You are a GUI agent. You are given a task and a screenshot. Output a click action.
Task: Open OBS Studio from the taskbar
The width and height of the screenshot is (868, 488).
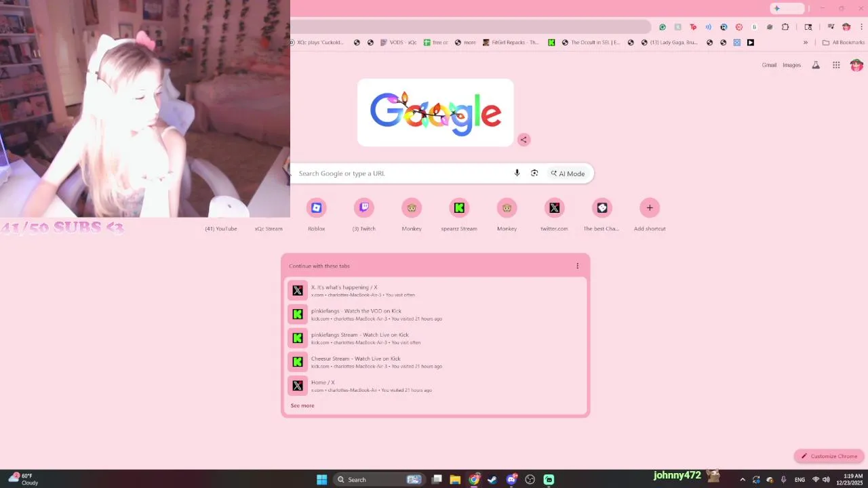pos(530,480)
